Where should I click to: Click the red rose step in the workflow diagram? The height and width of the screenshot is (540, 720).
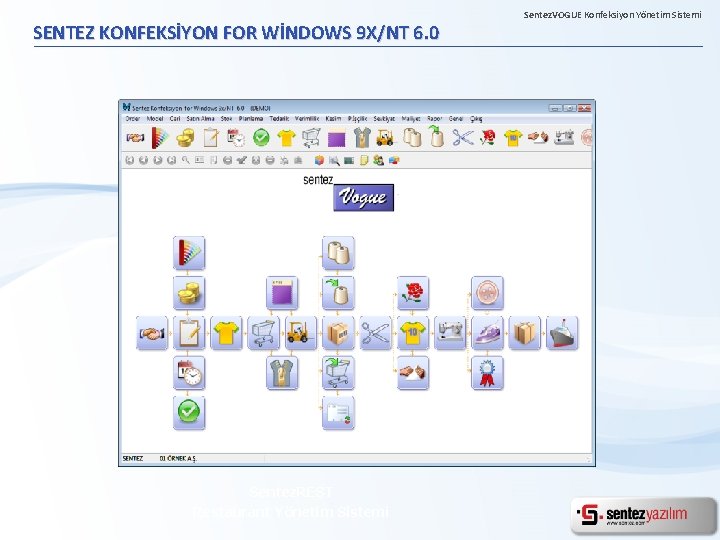click(413, 293)
